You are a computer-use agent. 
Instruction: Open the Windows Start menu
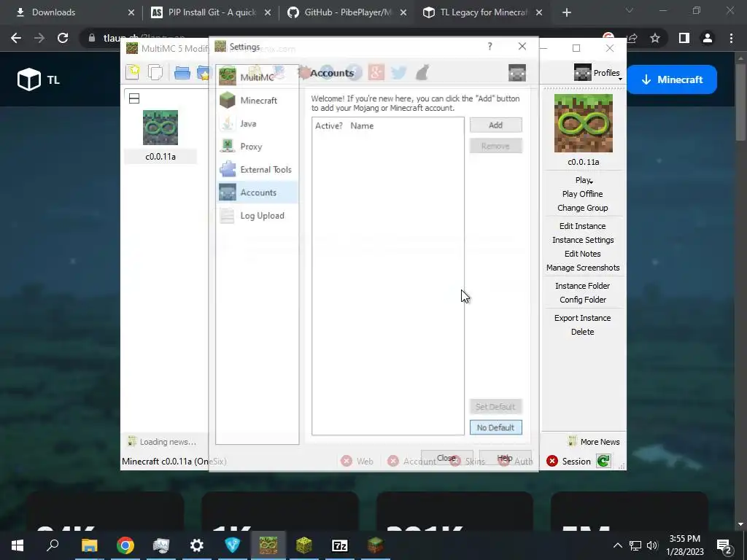coord(18,545)
